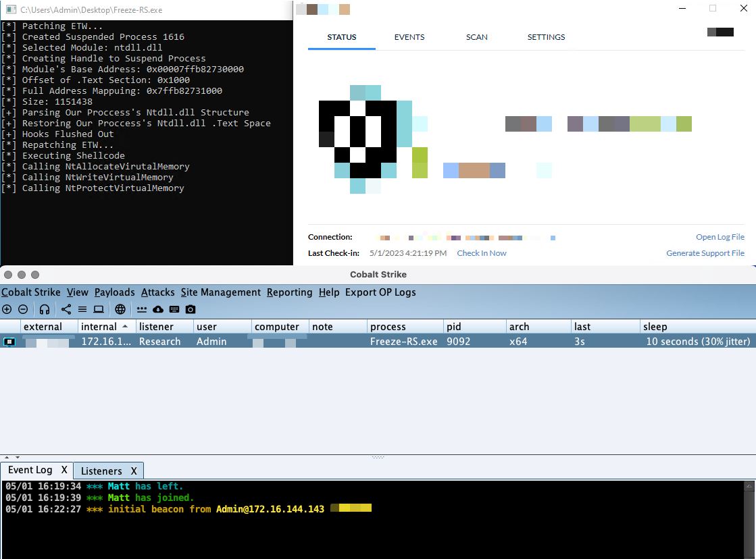Open the Payloads menu
The image size is (756, 559).
[x=114, y=292]
